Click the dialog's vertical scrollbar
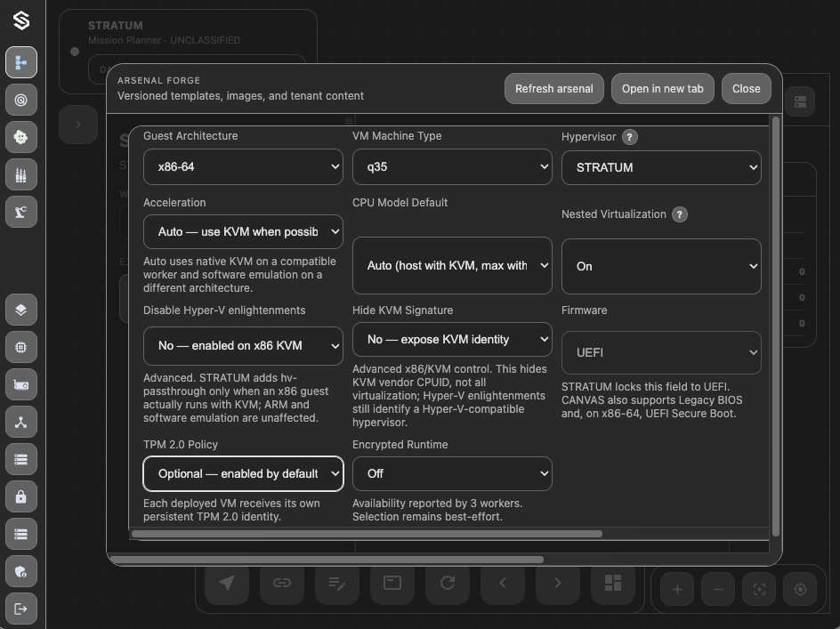The height and width of the screenshot is (629, 840). [x=775, y=327]
